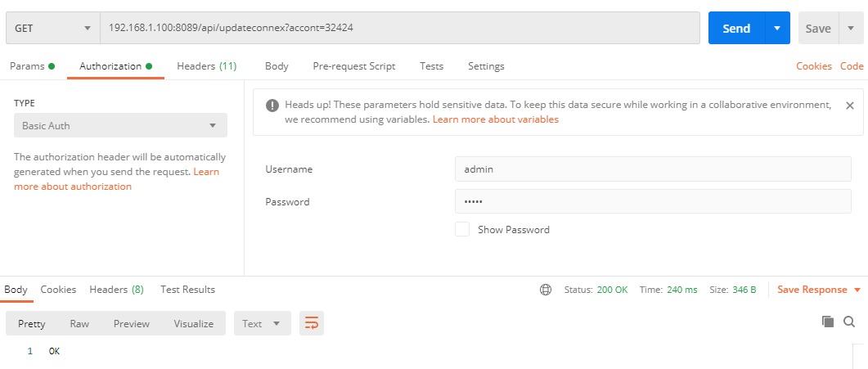
Task: Click inside the Username input field
Action: coord(652,169)
